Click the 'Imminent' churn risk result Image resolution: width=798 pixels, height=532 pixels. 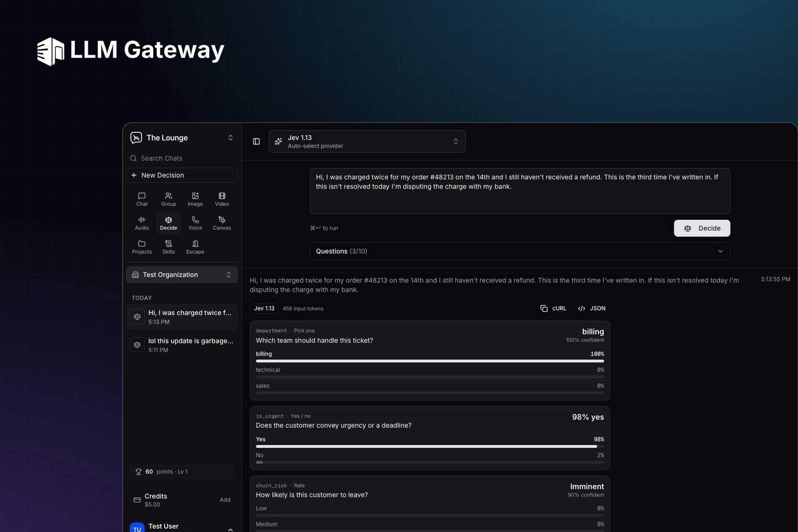pos(587,487)
